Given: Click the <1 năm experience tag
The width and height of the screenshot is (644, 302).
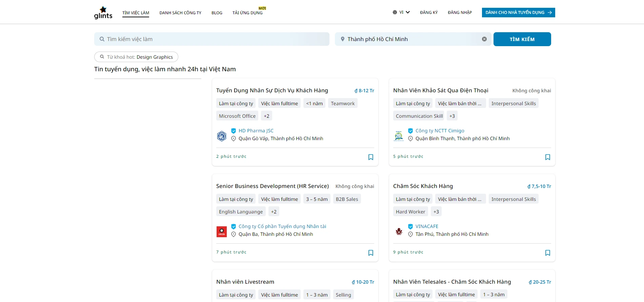Looking at the screenshot, I should 315,103.
